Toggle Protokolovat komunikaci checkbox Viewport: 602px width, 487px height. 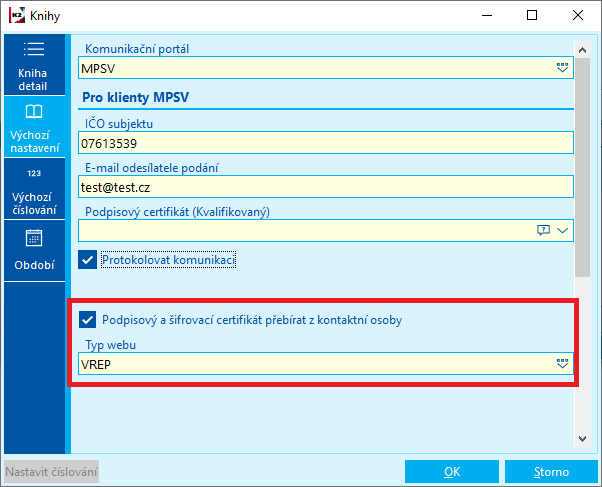pyautogui.click(x=88, y=260)
